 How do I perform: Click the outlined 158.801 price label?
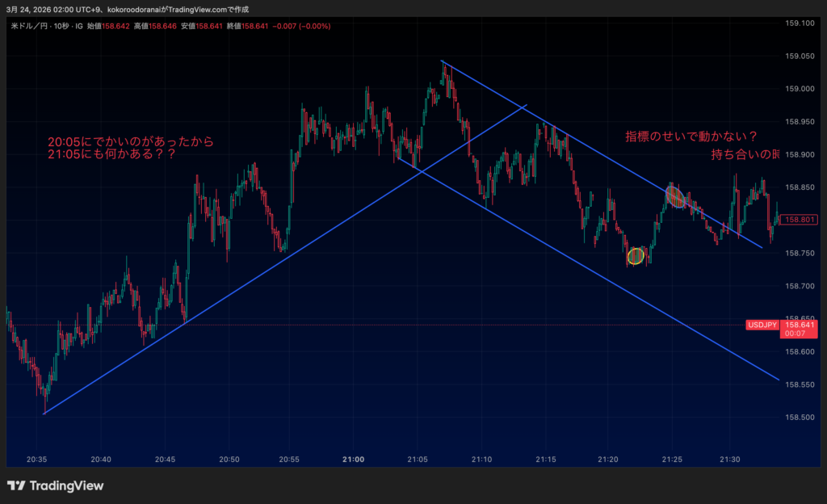tap(801, 219)
